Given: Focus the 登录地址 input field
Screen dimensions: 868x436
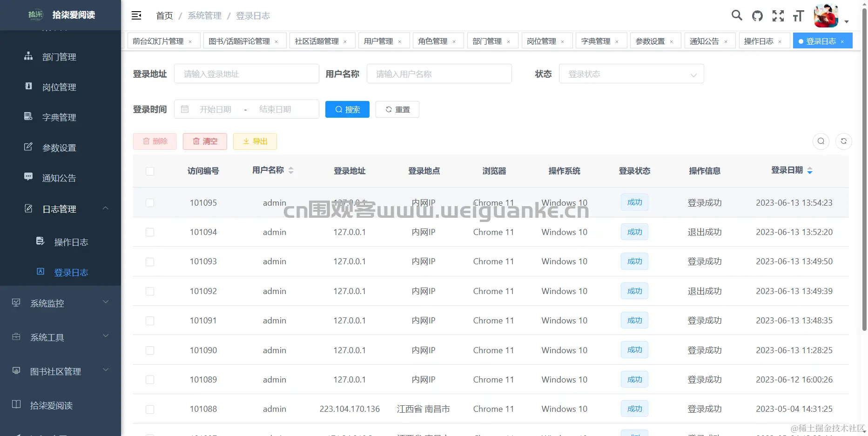Looking at the screenshot, I should (x=247, y=74).
